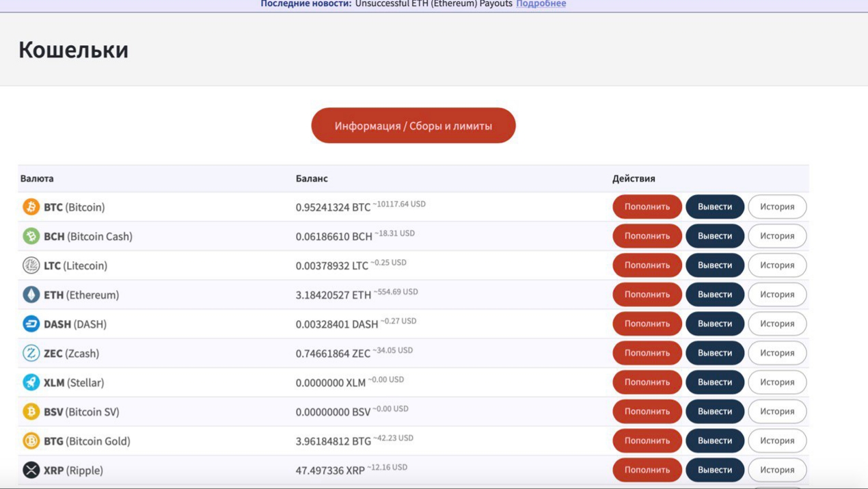Click the Кошельки page heading
This screenshot has height=489, width=868.
pyautogui.click(x=73, y=50)
